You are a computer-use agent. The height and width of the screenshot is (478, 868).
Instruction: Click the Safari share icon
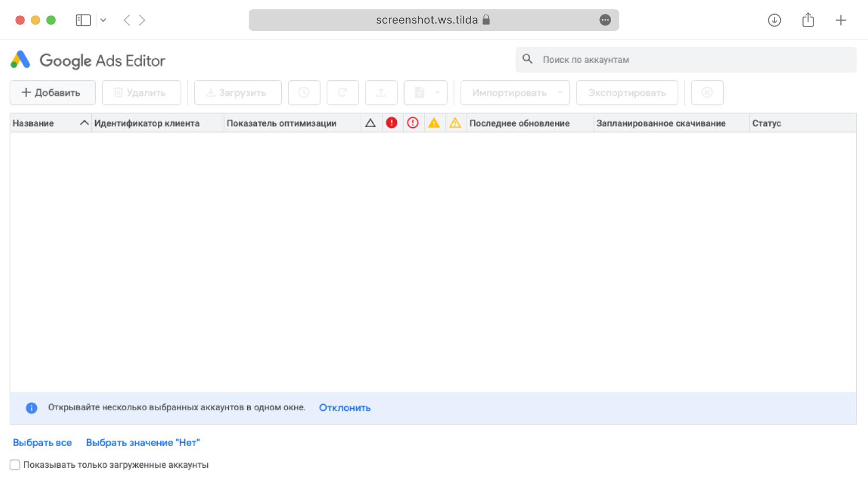(x=808, y=20)
